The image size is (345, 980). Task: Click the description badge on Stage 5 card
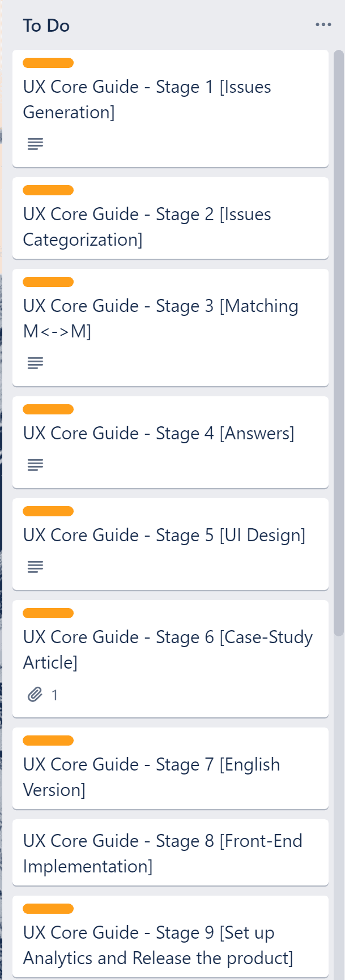pyautogui.click(x=35, y=566)
